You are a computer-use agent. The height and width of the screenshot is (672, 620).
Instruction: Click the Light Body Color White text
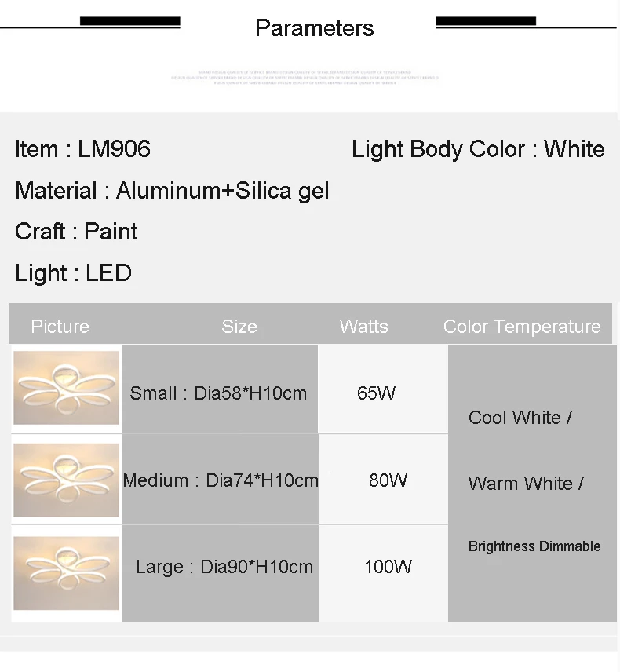tap(478, 149)
